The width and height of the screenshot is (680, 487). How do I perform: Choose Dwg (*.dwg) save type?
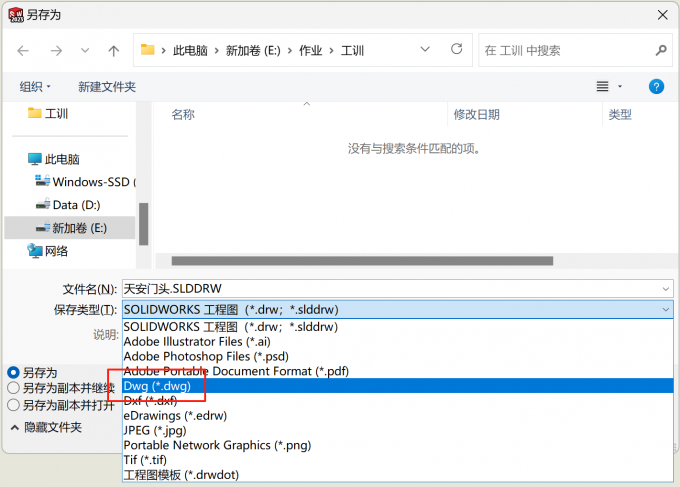(x=398, y=386)
